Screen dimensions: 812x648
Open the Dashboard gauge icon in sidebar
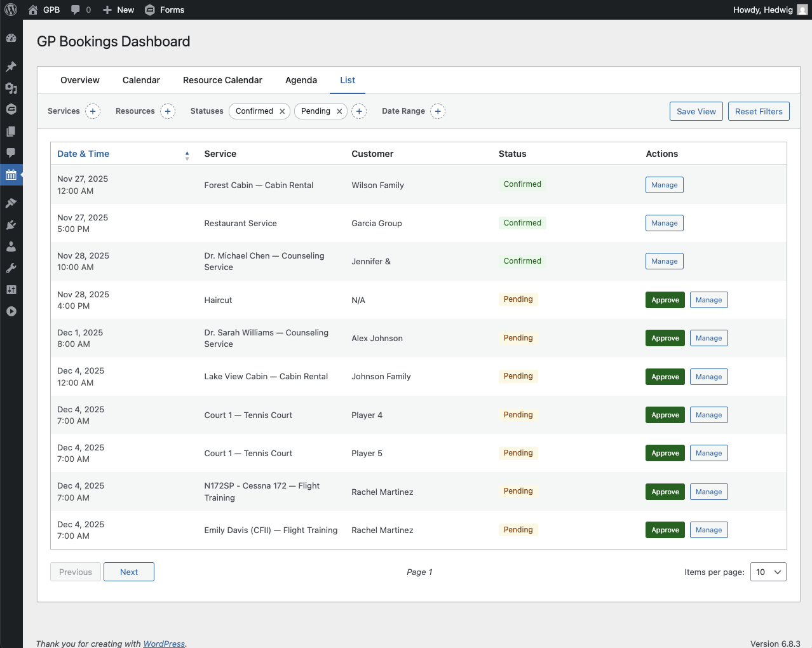[x=11, y=38]
